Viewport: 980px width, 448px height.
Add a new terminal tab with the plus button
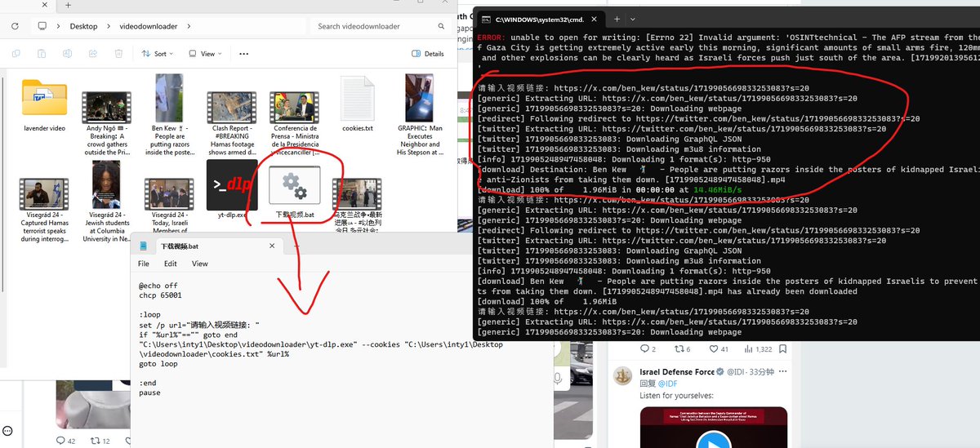pyautogui.click(x=616, y=18)
